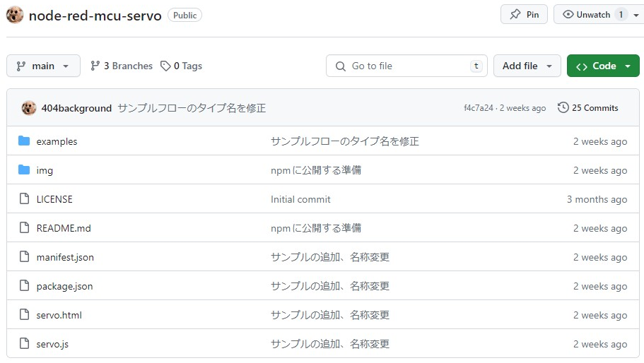Open the commit message in servo.js row
Viewport: 644px width, 363px height.
coord(330,344)
